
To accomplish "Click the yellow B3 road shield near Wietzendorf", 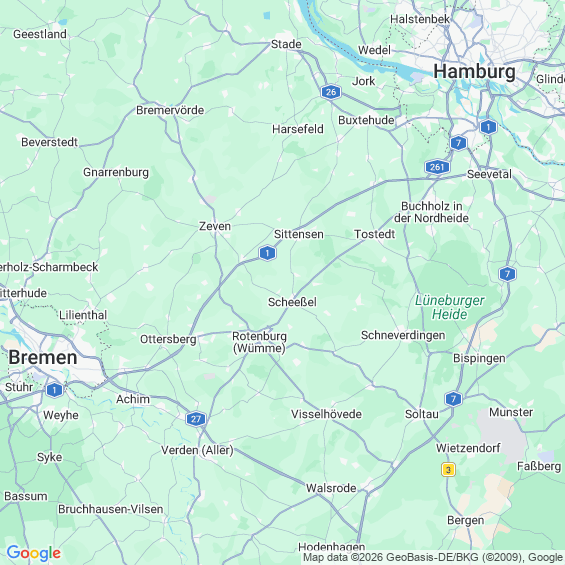I will tap(448, 470).
